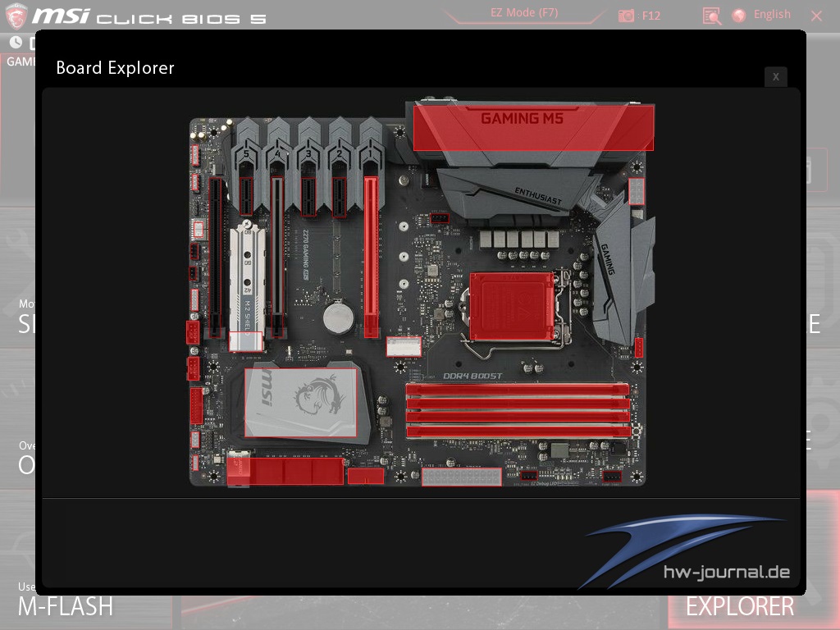Select the MSI dragon chipset heatsink

click(300, 402)
